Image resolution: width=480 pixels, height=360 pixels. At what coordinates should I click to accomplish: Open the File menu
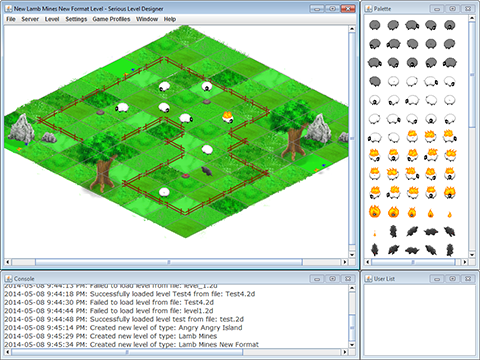pos(11,19)
